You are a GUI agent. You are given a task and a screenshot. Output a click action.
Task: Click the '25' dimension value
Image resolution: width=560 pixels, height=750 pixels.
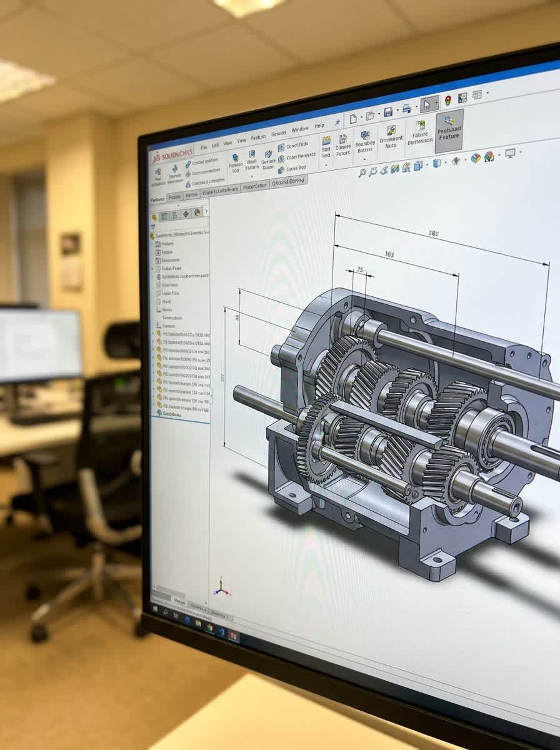359,269
